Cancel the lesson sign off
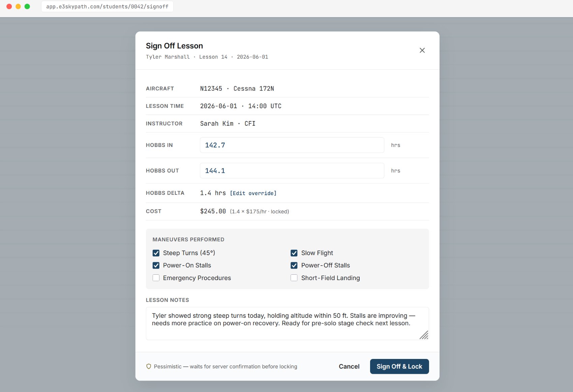Image resolution: width=573 pixels, height=392 pixels. click(x=349, y=366)
